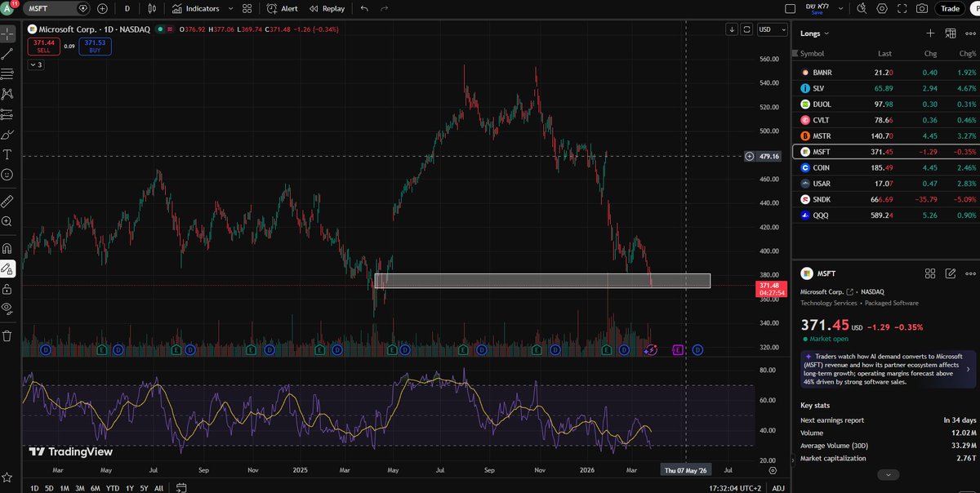Select the ruler measure tool
This screenshot has height=493, width=980.
coord(7,201)
